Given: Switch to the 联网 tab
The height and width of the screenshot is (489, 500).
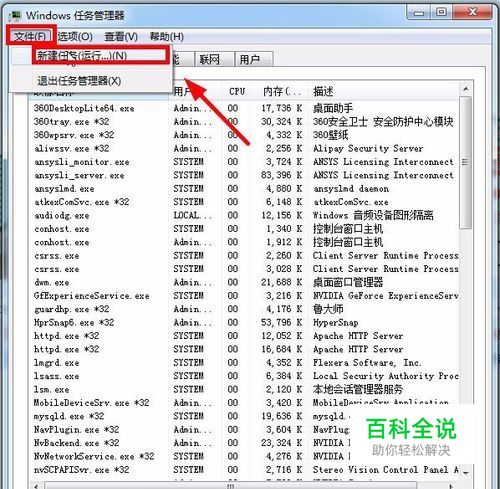Looking at the screenshot, I should coord(213,60).
